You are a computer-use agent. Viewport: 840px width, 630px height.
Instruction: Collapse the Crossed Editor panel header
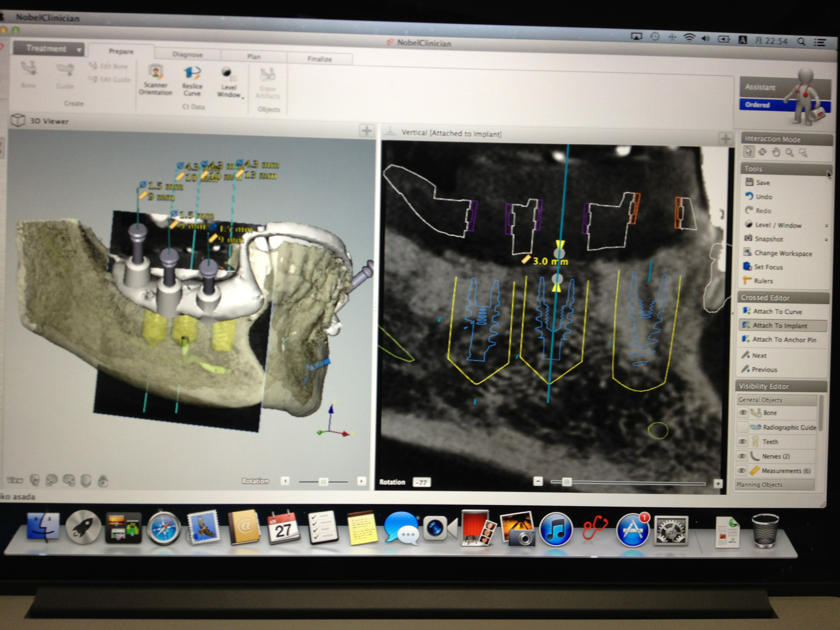pyautogui.click(x=783, y=298)
